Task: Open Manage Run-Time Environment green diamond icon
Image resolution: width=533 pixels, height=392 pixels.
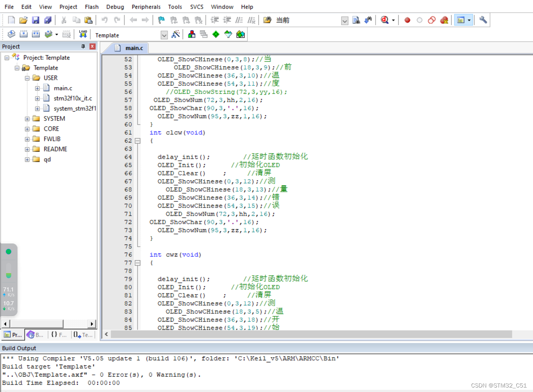Action: coord(216,34)
